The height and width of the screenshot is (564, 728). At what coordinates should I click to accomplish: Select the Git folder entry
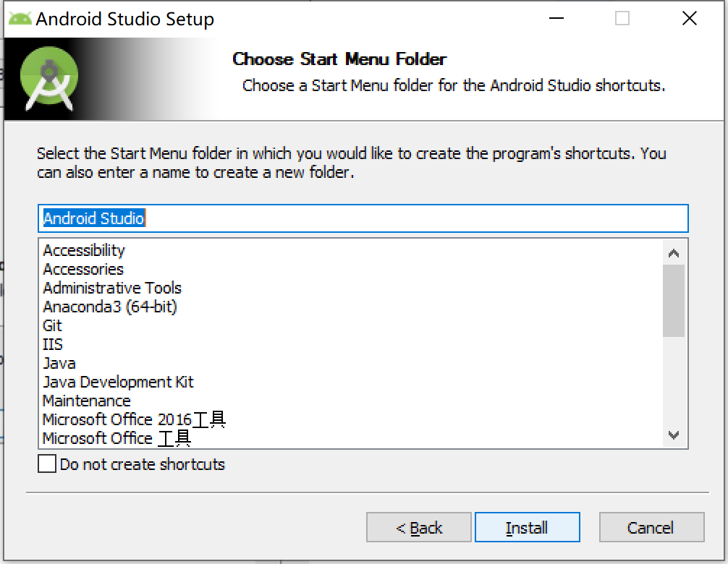point(53,325)
